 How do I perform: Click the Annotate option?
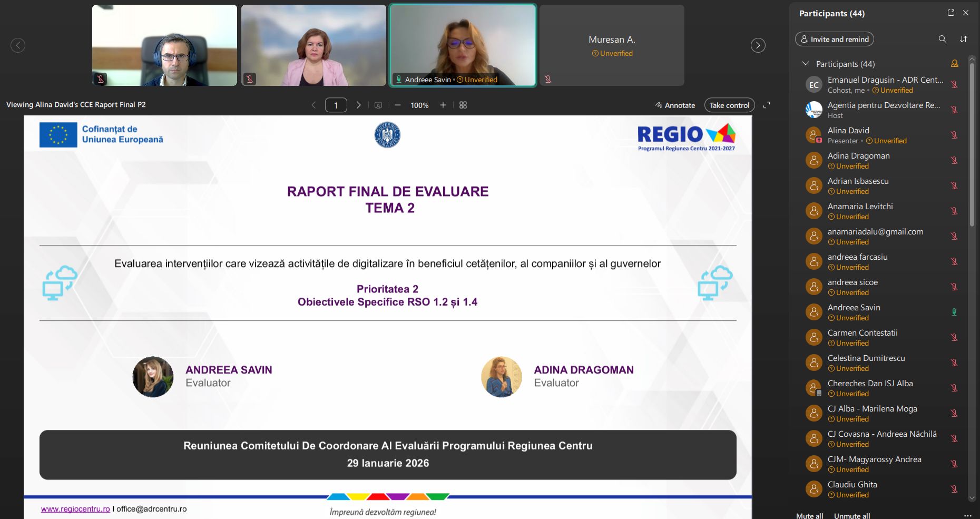pos(675,105)
